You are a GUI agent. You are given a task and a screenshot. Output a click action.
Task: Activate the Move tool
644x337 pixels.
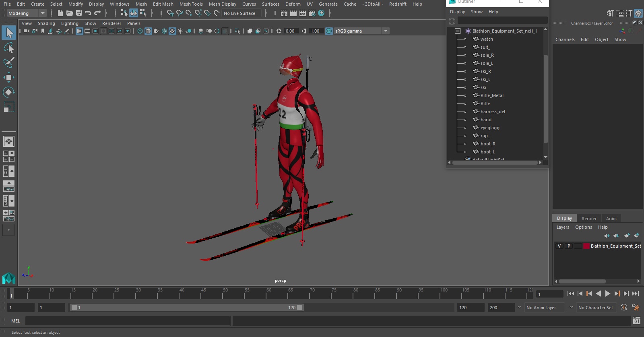click(x=9, y=77)
